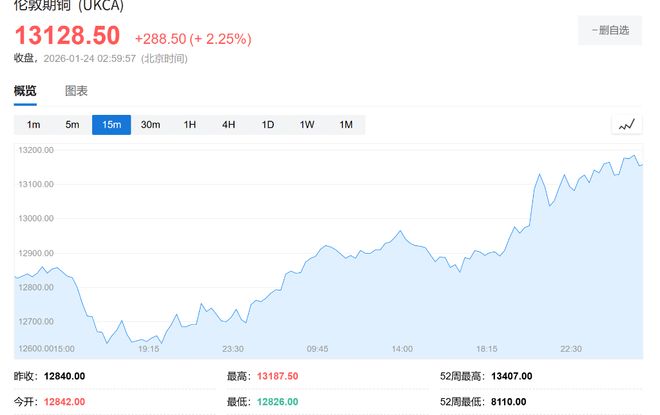660x415 pixels.
Task: Choose the 30m chart interval
Action: pos(150,125)
